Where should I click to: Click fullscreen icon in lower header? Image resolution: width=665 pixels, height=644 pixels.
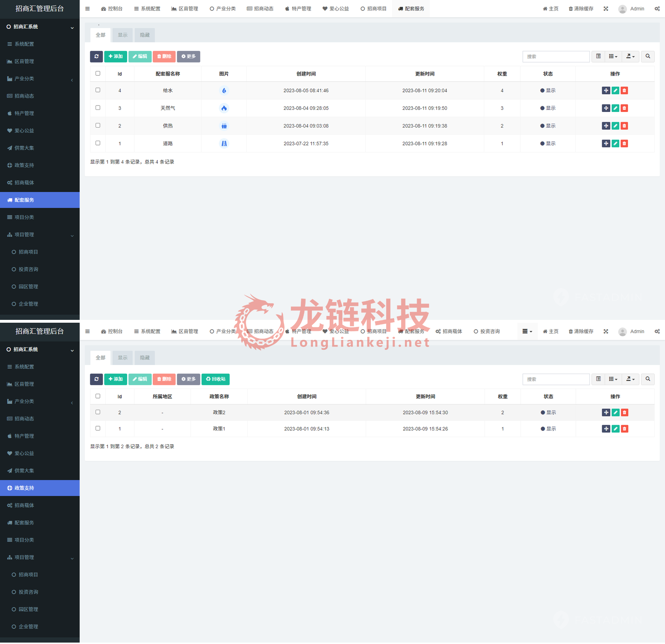(606, 331)
